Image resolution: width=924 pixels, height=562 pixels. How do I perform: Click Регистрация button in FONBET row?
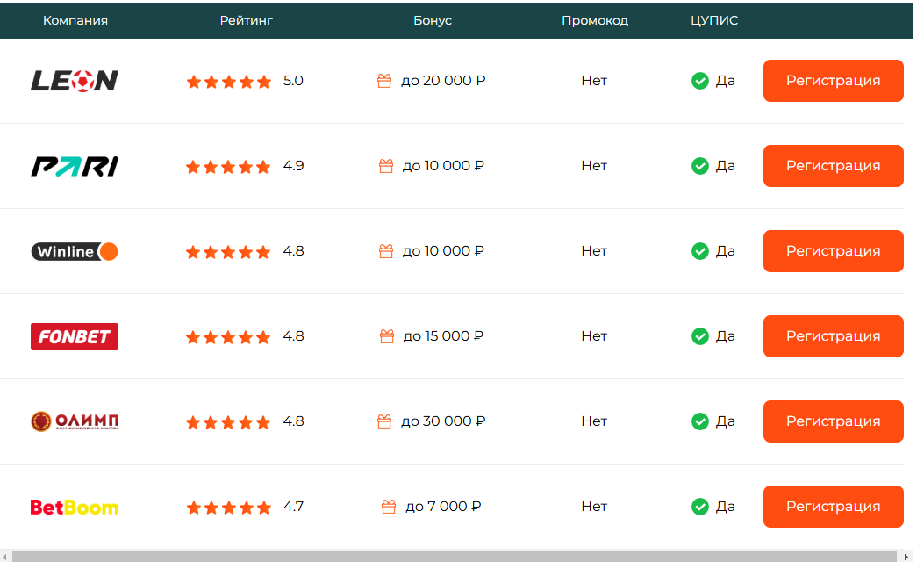tap(834, 336)
